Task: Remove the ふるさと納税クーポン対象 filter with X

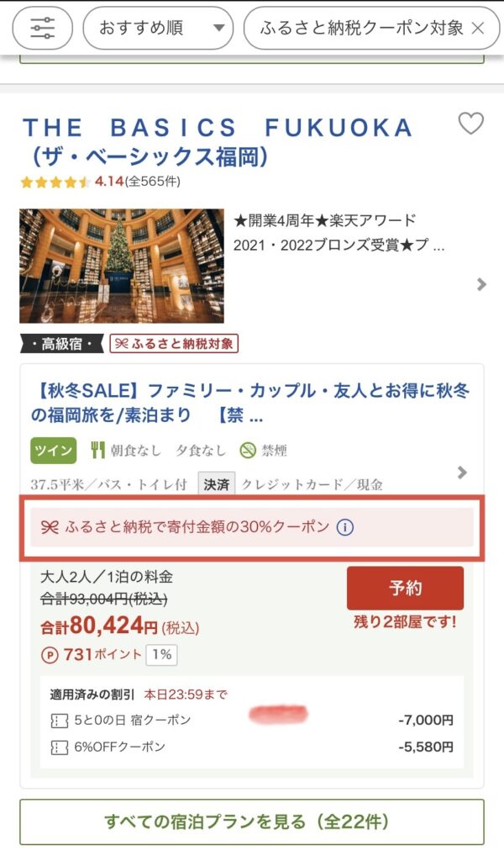Action: pos(478,28)
